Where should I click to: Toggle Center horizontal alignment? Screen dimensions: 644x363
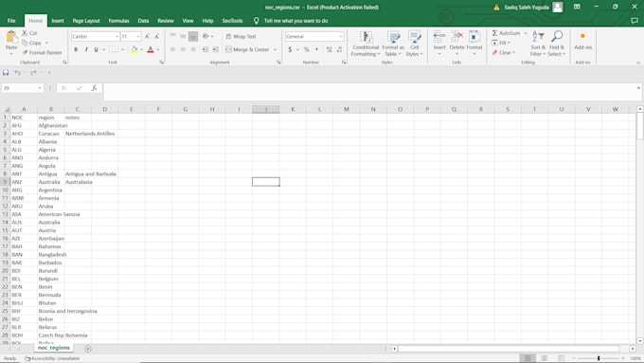(183, 49)
